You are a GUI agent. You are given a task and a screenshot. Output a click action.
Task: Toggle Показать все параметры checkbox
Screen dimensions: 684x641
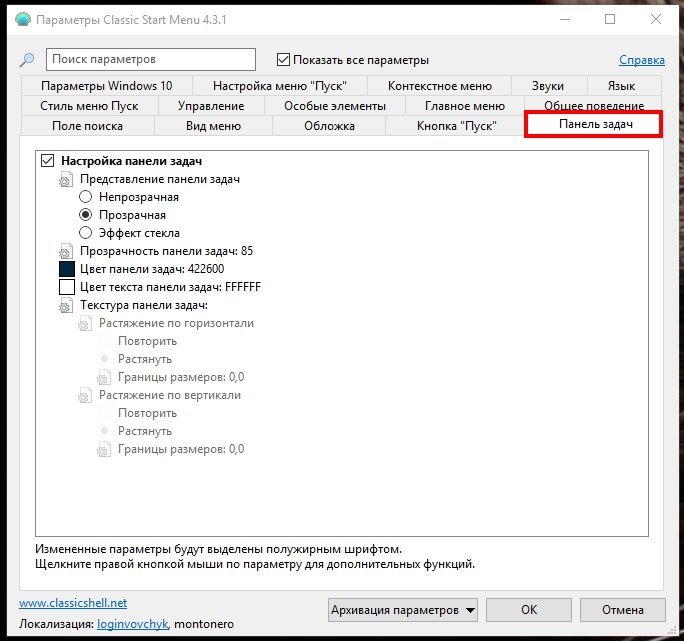(x=283, y=59)
